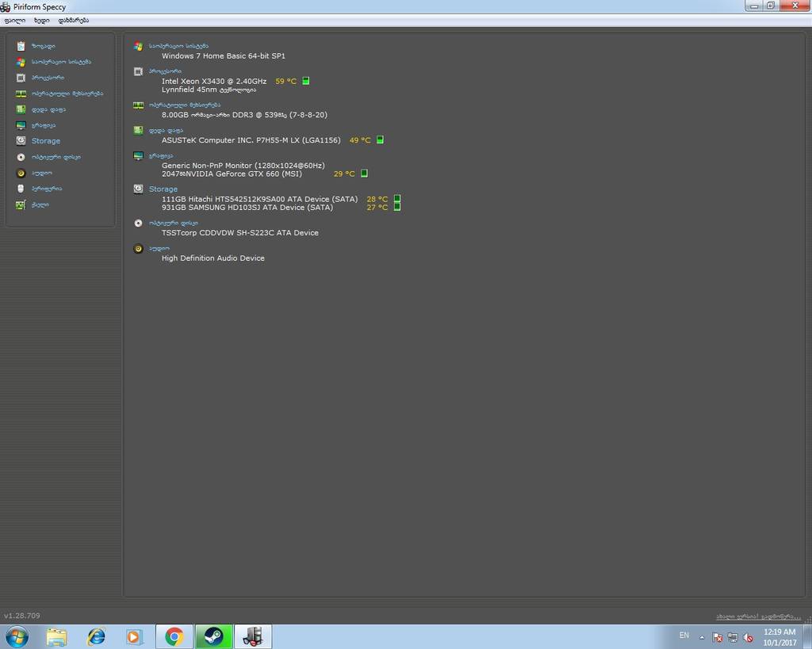Open the Network (ქსელი) sidebar icon
The width and height of the screenshot is (812, 649).
point(21,205)
